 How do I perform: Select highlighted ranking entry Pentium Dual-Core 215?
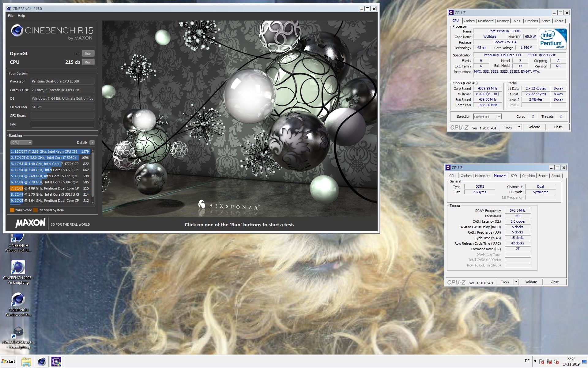click(50, 188)
